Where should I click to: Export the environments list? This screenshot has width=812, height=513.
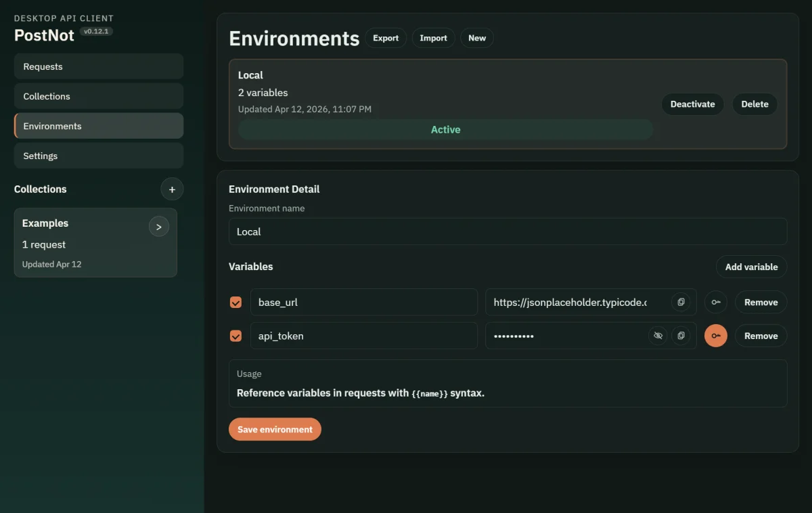[386, 38]
